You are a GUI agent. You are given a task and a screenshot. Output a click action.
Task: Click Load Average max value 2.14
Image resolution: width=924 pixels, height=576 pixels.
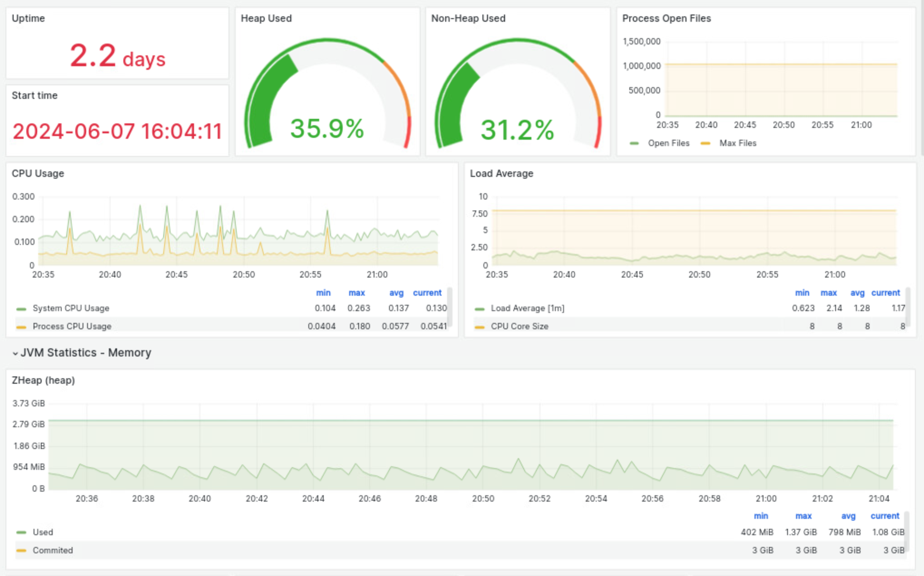pyautogui.click(x=834, y=308)
